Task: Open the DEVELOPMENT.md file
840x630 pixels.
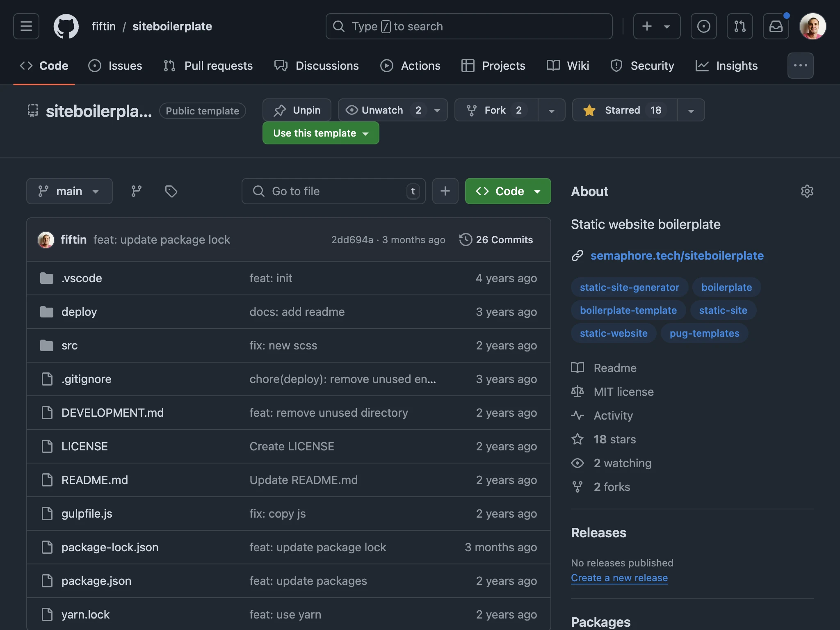Action: click(112, 413)
